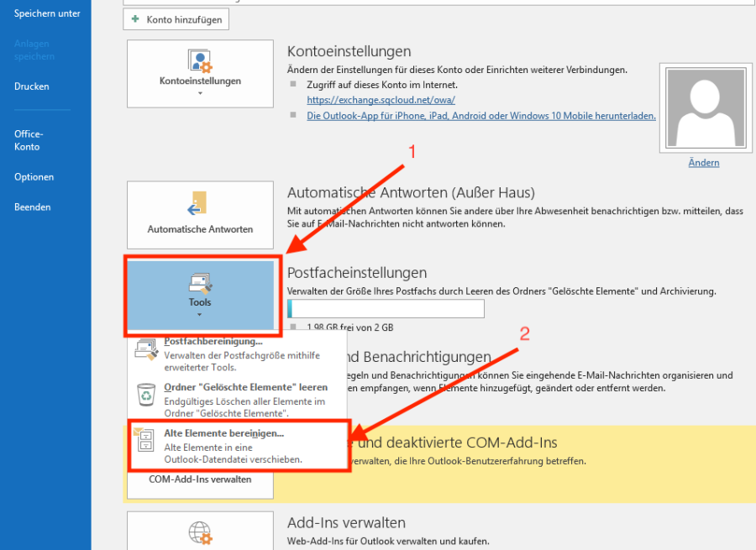
Task: Click Beenden in the sidebar
Action: point(33,207)
